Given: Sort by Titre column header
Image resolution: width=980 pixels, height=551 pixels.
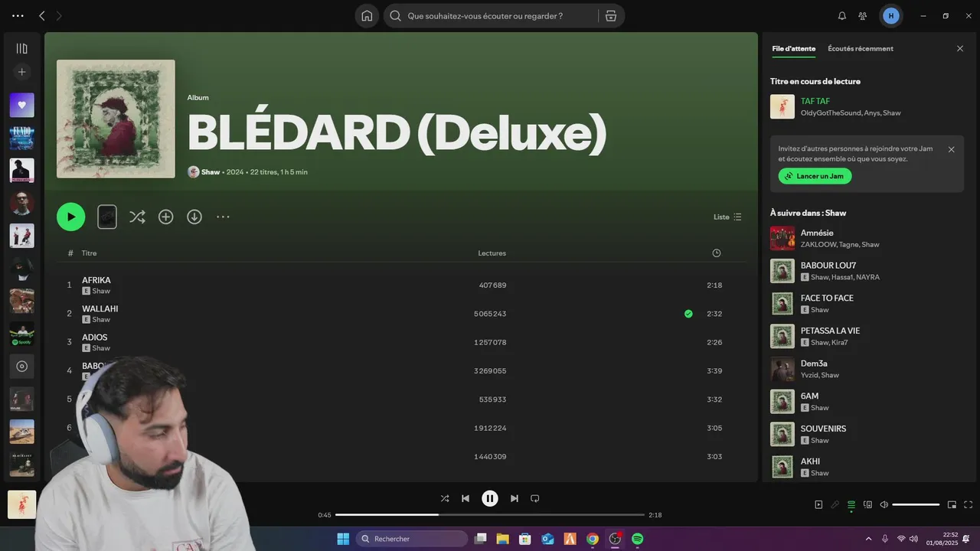Looking at the screenshot, I should (x=90, y=253).
